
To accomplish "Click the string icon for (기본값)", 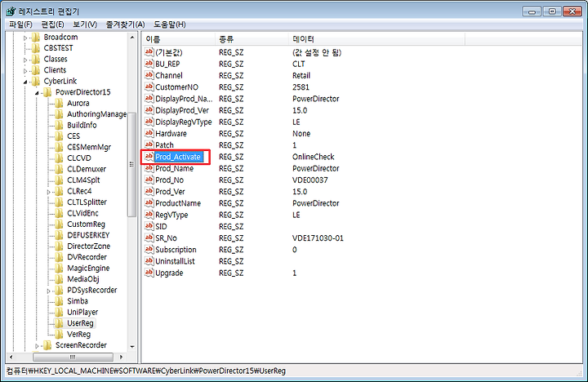I will pyautogui.click(x=149, y=52).
